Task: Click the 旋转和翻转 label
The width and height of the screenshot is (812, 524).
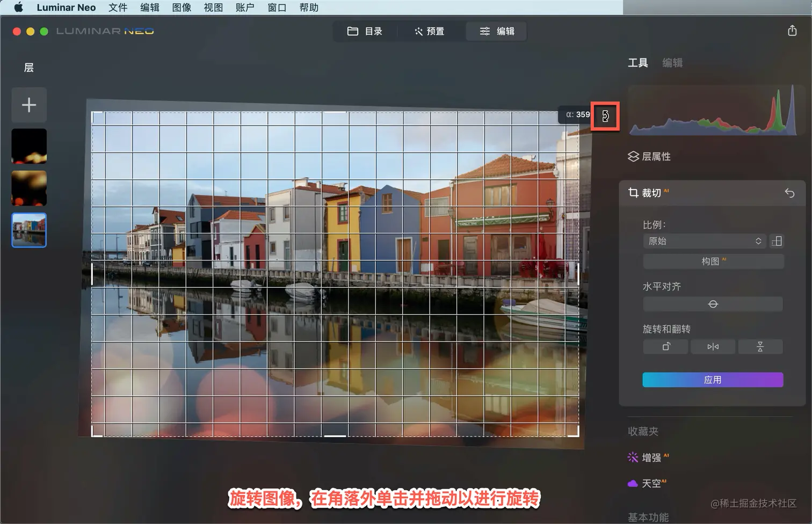Action: (x=666, y=329)
